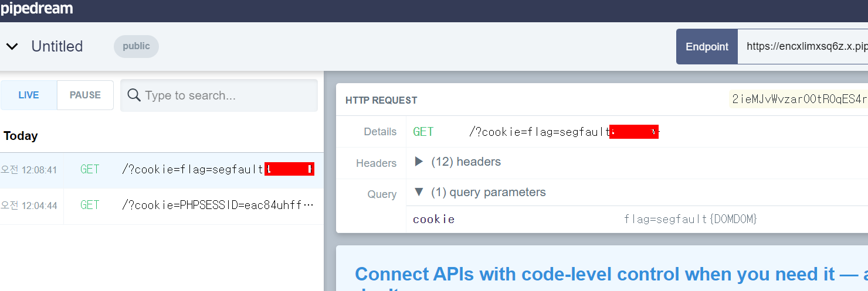Select the 12:08:41 GET flag request
The image size is (868, 291).
click(161, 170)
